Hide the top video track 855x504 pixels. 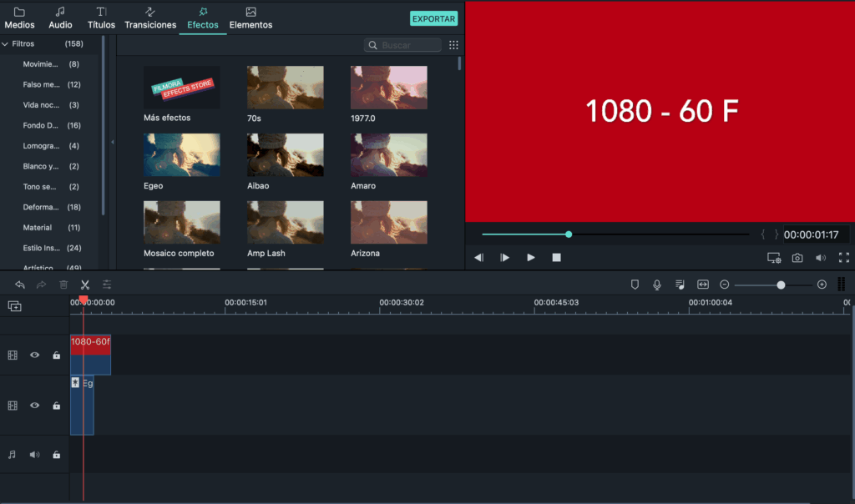pyautogui.click(x=34, y=355)
